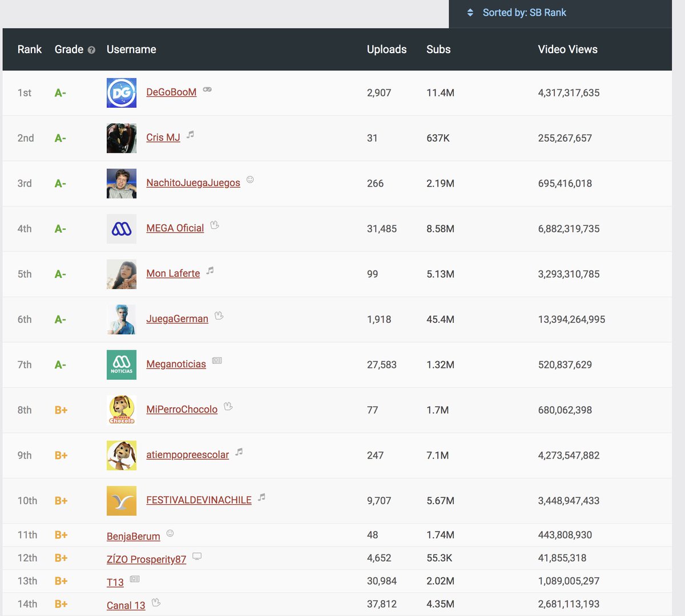
Task: Visit the Meganoticias channel link
Action: tap(176, 364)
